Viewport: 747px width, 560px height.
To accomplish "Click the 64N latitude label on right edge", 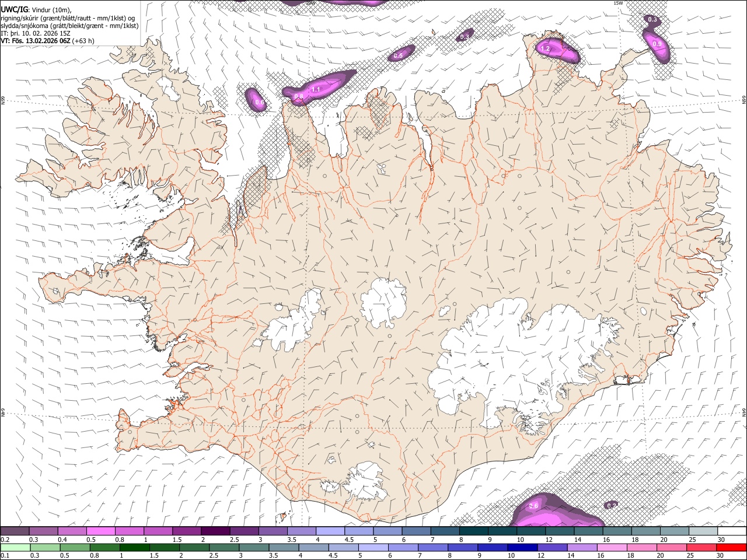I will click(744, 412).
